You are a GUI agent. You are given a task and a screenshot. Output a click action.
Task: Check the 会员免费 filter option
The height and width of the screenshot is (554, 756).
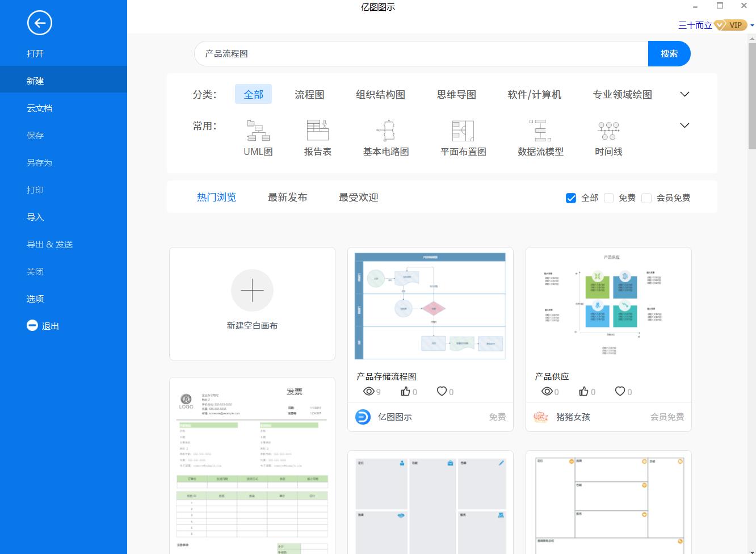[x=646, y=198]
